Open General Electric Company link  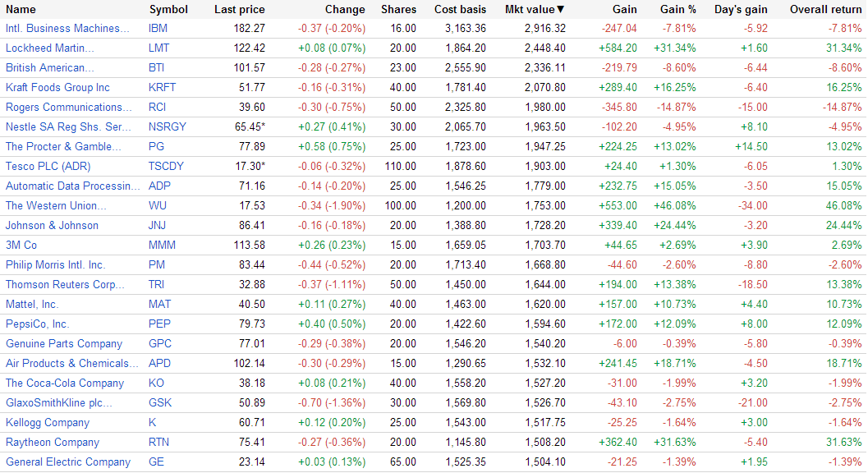coord(68,462)
